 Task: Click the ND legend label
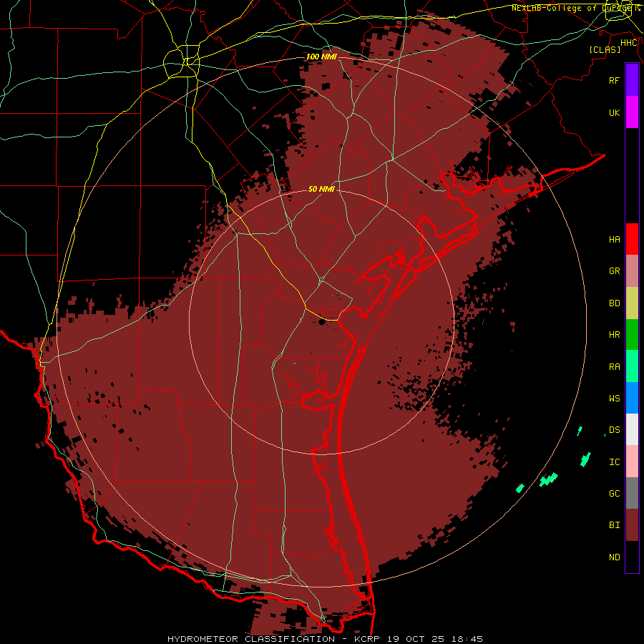pyautogui.click(x=614, y=557)
